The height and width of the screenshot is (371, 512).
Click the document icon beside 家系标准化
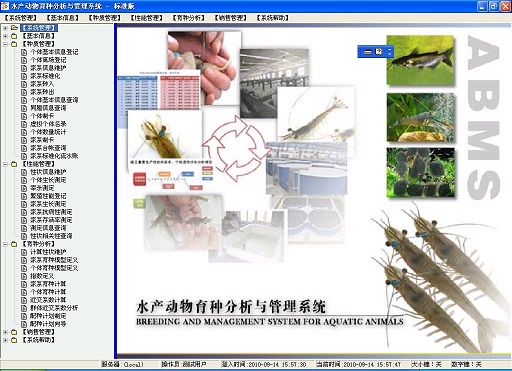point(24,76)
